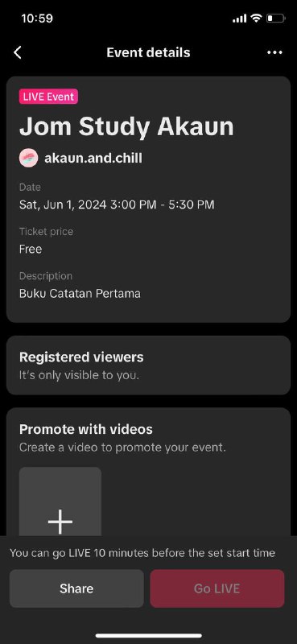Tap the akaun.and.chill profile avatar
Image resolution: width=297 pixels, height=644 pixels.
28,158
